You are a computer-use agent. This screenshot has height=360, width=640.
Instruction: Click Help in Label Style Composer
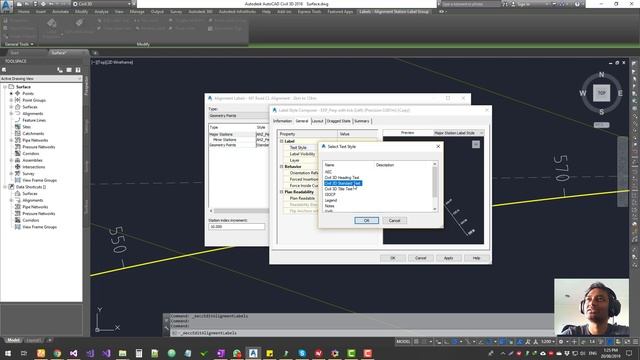[x=476, y=258]
